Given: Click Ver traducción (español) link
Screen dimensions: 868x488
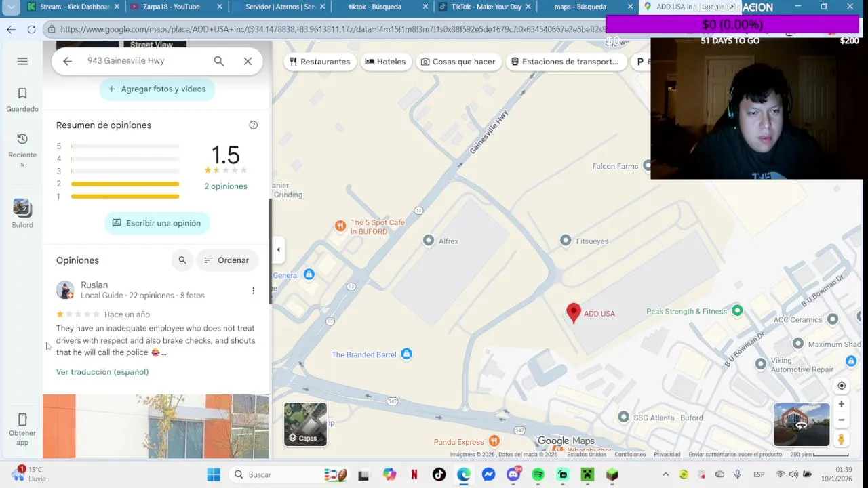Looking at the screenshot, I should click(x=102, y=372).
